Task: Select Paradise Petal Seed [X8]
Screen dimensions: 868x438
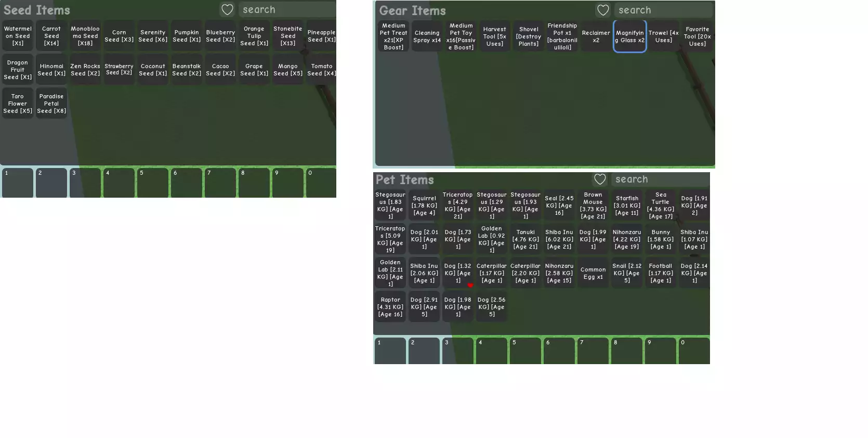Action: pos(51,104)
